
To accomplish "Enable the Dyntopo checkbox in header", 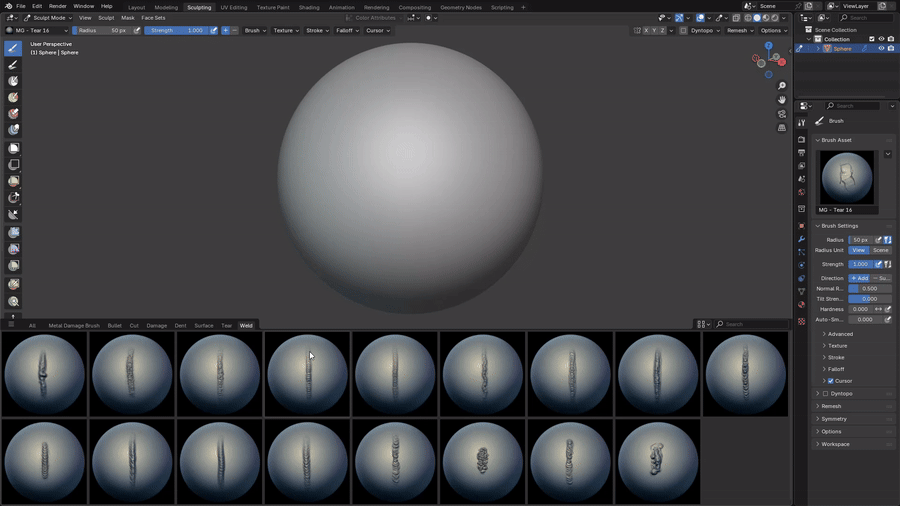I will pyautogui.click(x=683, y=30).
